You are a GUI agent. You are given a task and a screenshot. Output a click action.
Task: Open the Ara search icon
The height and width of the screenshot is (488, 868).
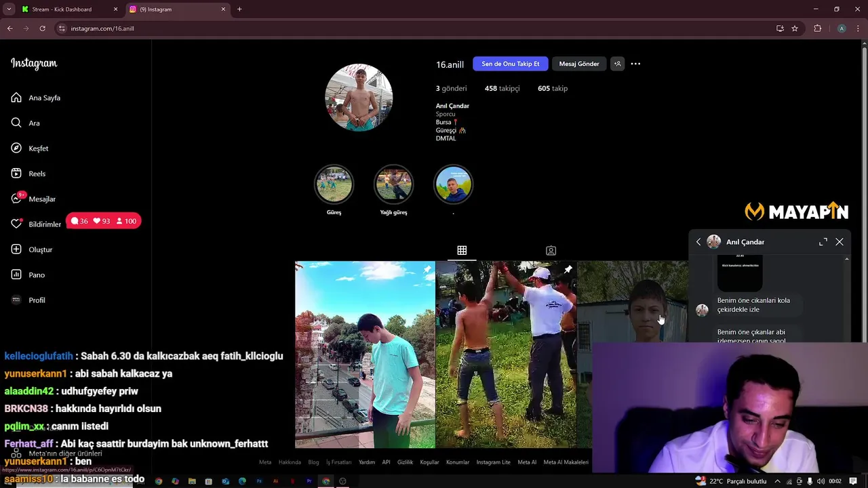pos(16,123)
